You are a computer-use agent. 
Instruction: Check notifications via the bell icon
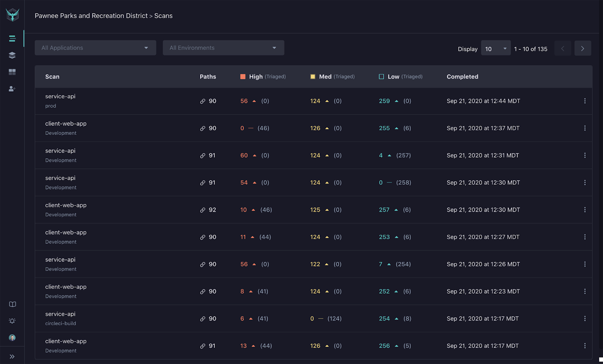[12, 321]
